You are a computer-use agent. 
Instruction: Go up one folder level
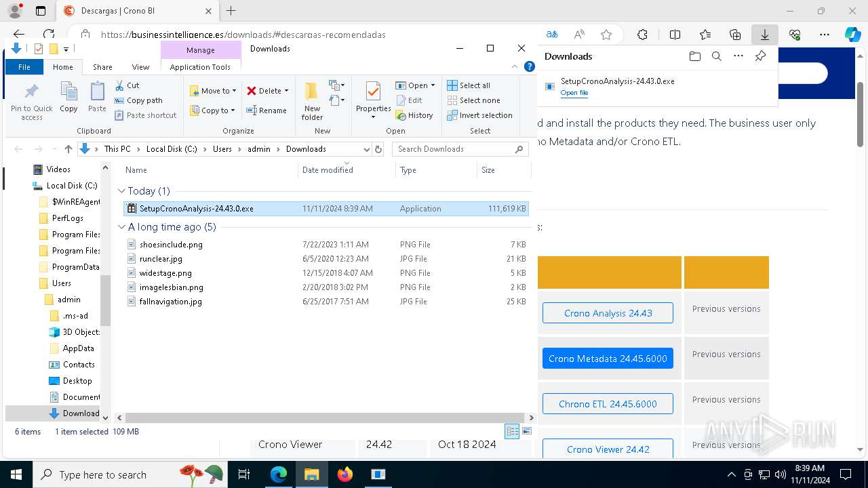coord(68,149)
